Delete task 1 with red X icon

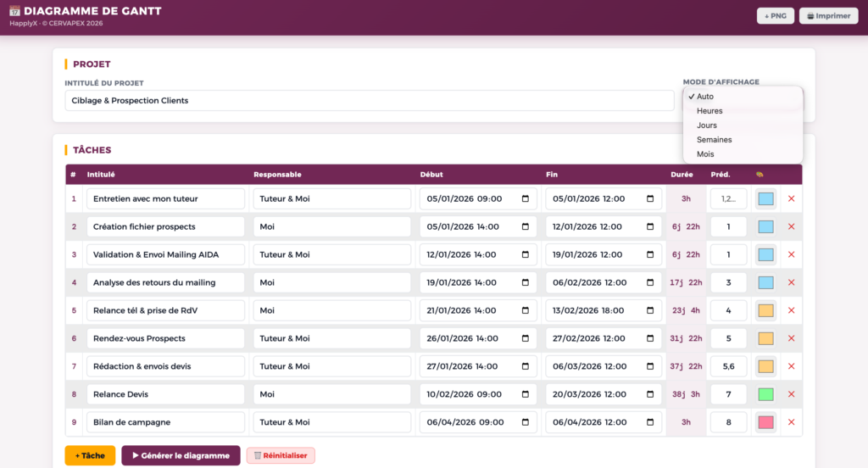point(791,199)
